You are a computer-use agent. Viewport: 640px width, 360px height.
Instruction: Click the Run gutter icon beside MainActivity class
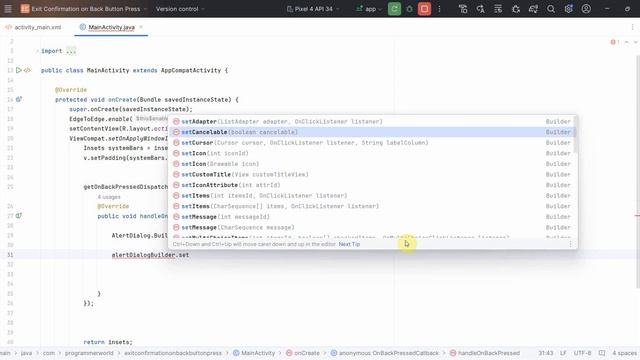[x=19, y=70]
